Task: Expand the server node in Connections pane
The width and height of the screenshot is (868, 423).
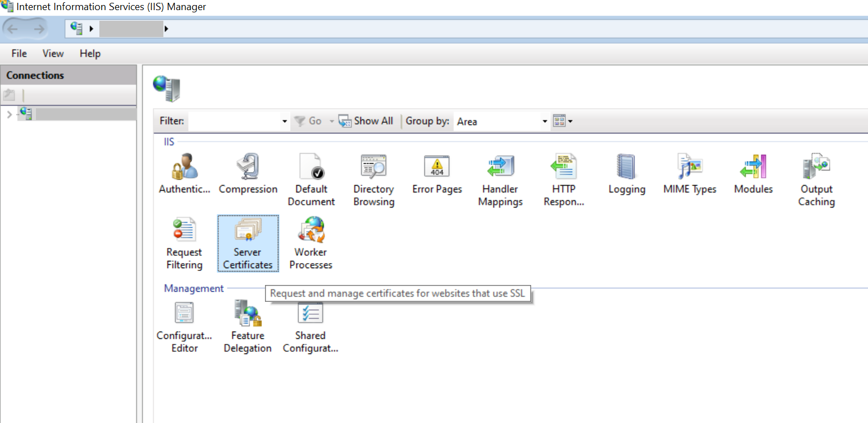Action: pos(9,113)
